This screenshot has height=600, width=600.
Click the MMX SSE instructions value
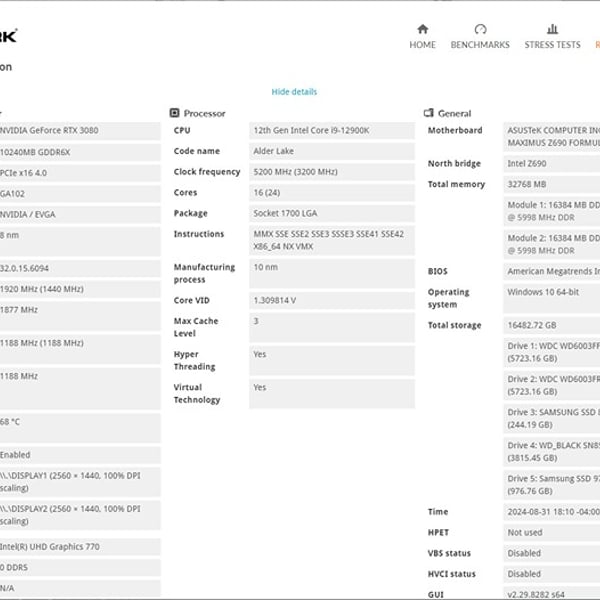coord(332,240)
